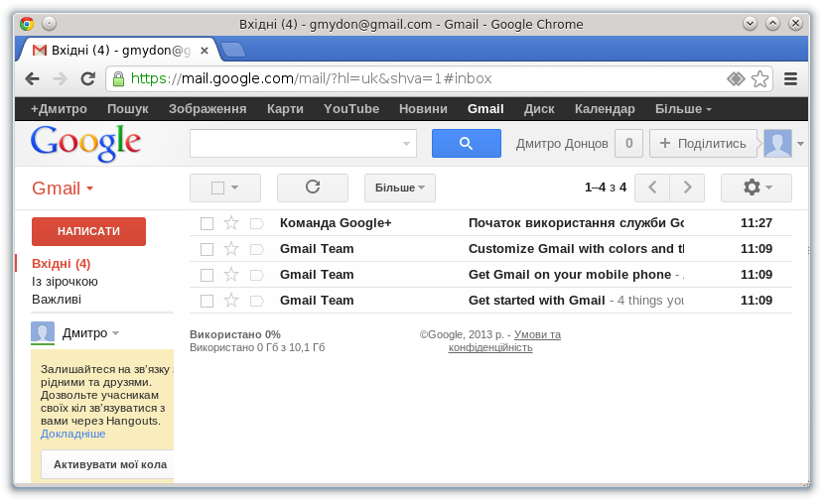Star the Команда Google+ message
The height and width of the screenshot is (504, 826).
231,223
